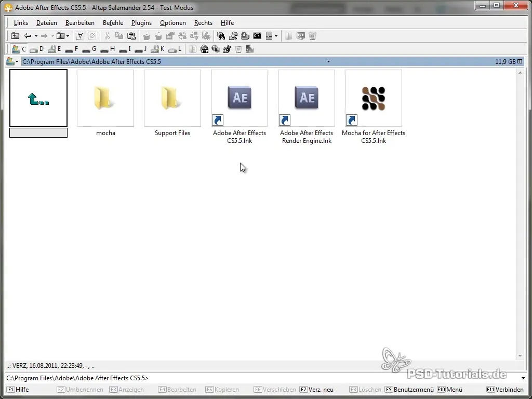This screenshot has height=399, width=532.
Task: Click the F10 Menü button
Action: click(x=449, y=390)
